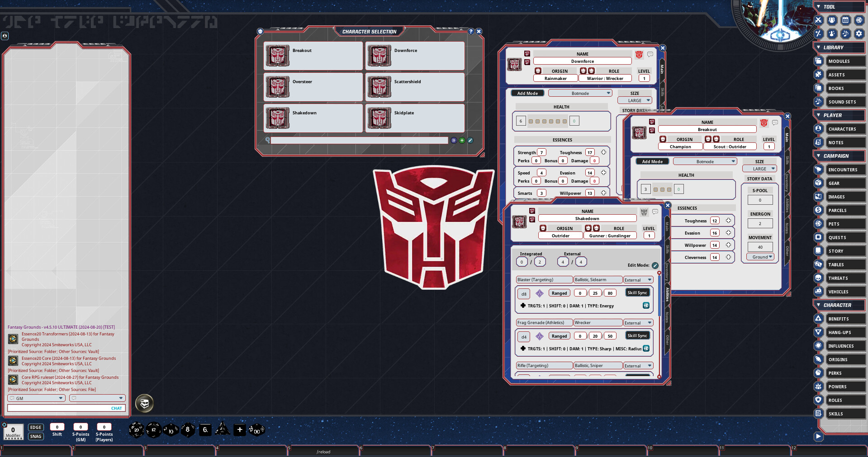Open MODULES in the Library panel
This screenshot has width=868, height=457.
[x=845, y=61]
